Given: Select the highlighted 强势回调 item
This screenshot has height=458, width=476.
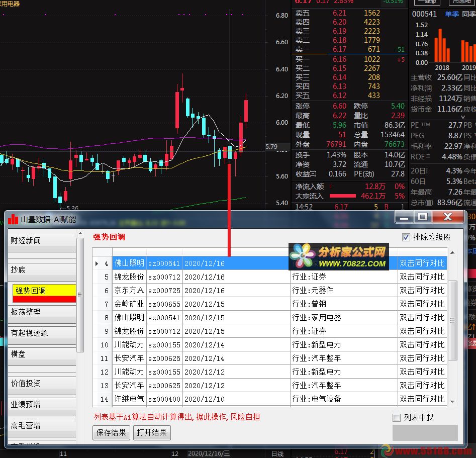Looking at the screenshot, I should [x=44, y=293].
